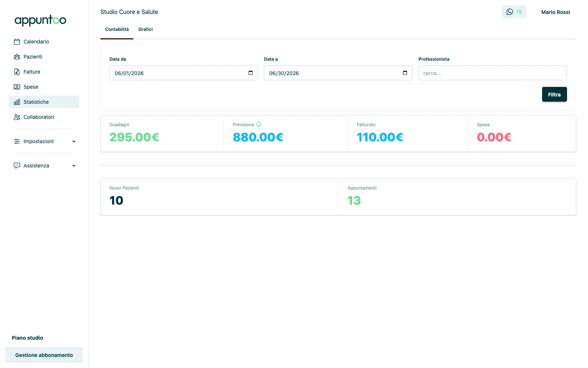Open the Mario Rossi user menu
The height and width of the screenshot is (368, 588).
pos(555,12)
